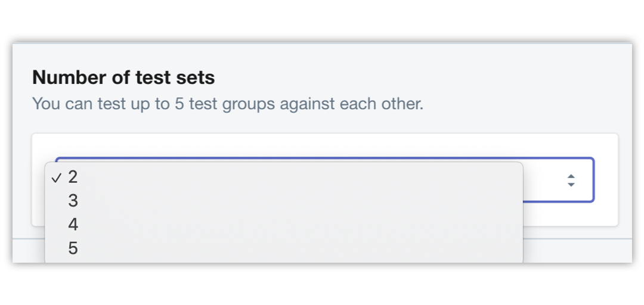
Task: Click the up-down arrows on select field
Action: pos(571,180)
